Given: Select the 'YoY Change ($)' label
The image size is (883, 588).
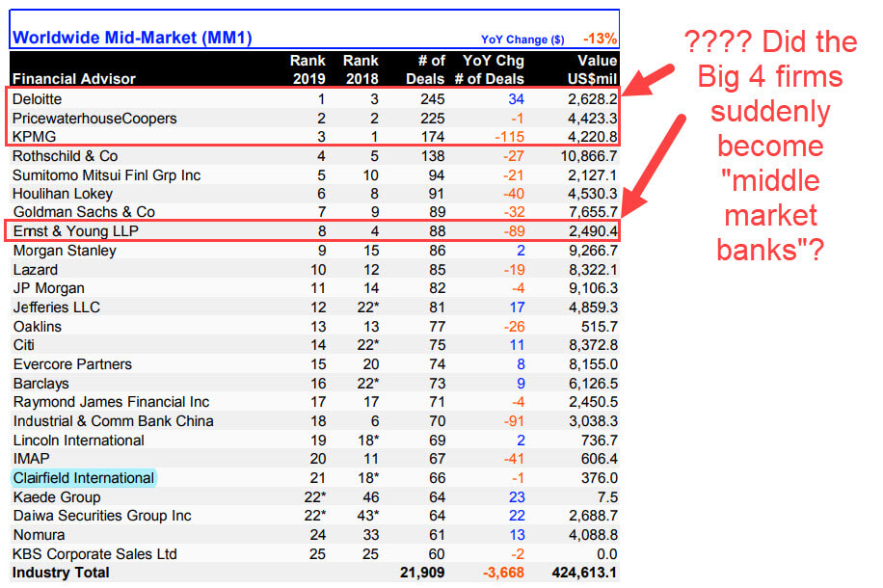Looking at the screenshot, I should tap(522, 40).
